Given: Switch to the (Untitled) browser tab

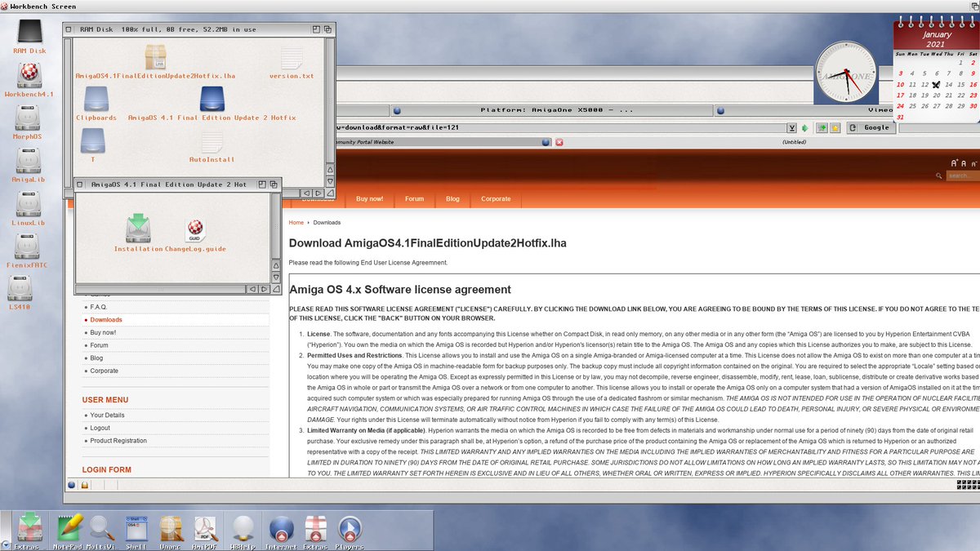Looking at the screenshot, I should point(794,142).
